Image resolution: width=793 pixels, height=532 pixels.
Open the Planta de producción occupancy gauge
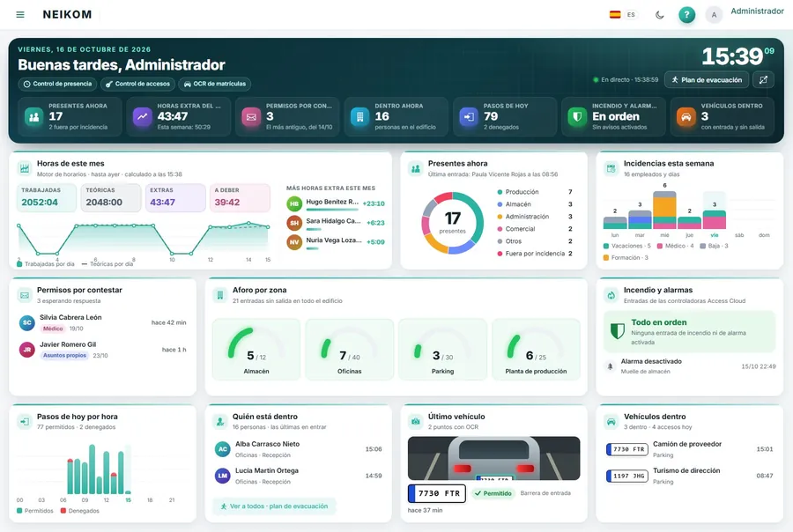(536, 349)
